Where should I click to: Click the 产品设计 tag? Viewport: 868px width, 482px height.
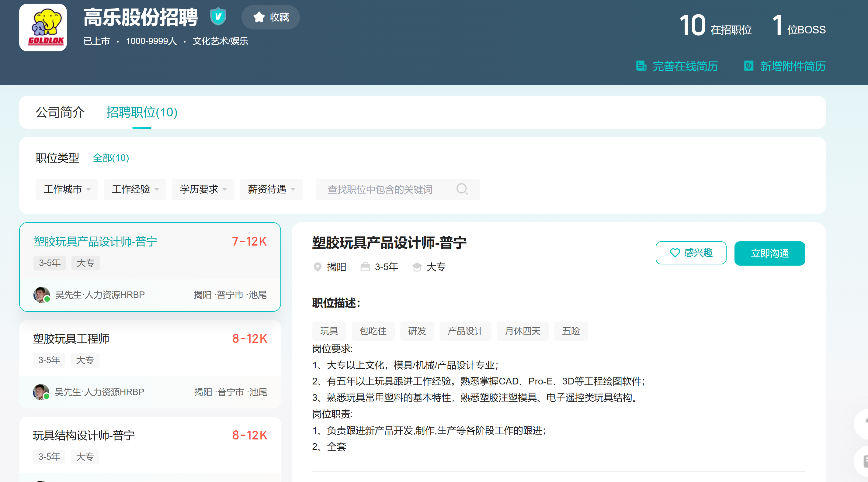point(465,331)
